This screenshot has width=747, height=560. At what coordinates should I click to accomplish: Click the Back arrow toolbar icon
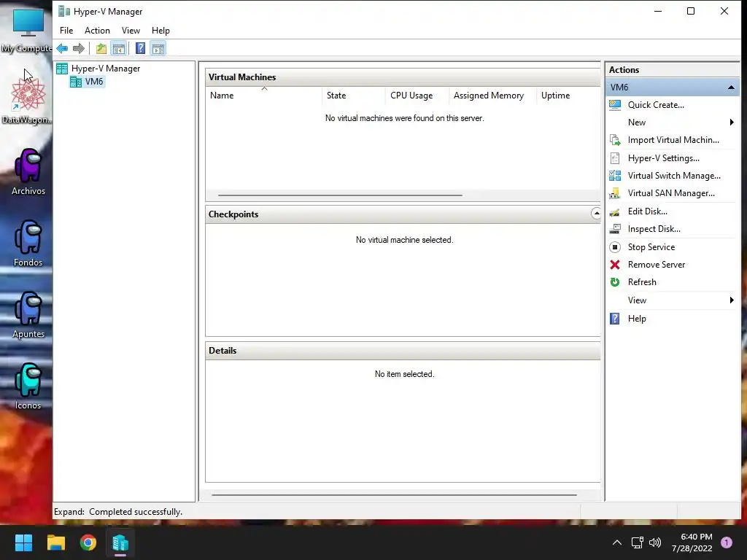pos(62,48)
